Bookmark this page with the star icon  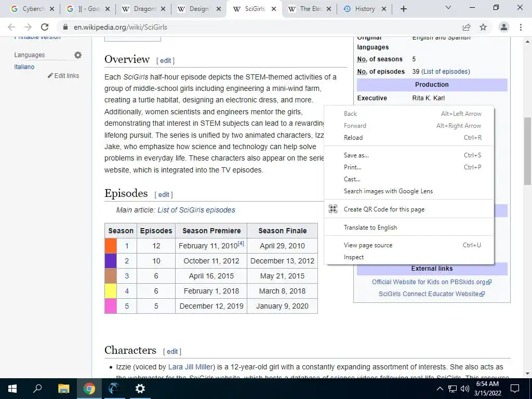(483, 27)
